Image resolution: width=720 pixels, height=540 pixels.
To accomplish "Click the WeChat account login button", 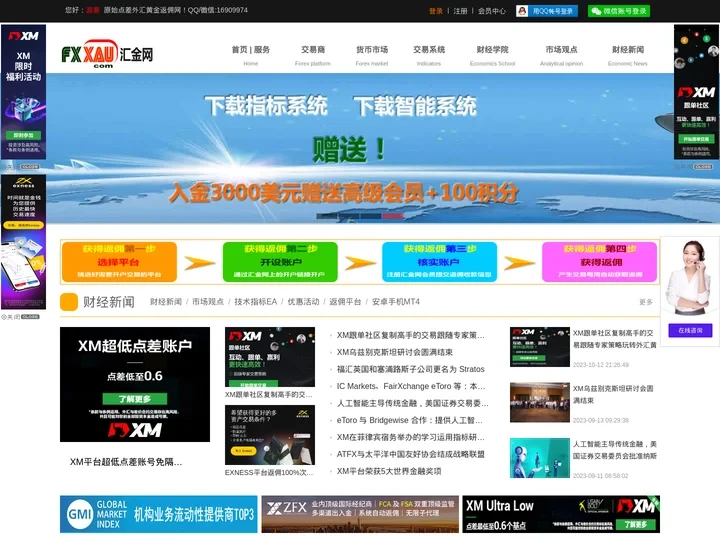I will click(x=619, y=11).
